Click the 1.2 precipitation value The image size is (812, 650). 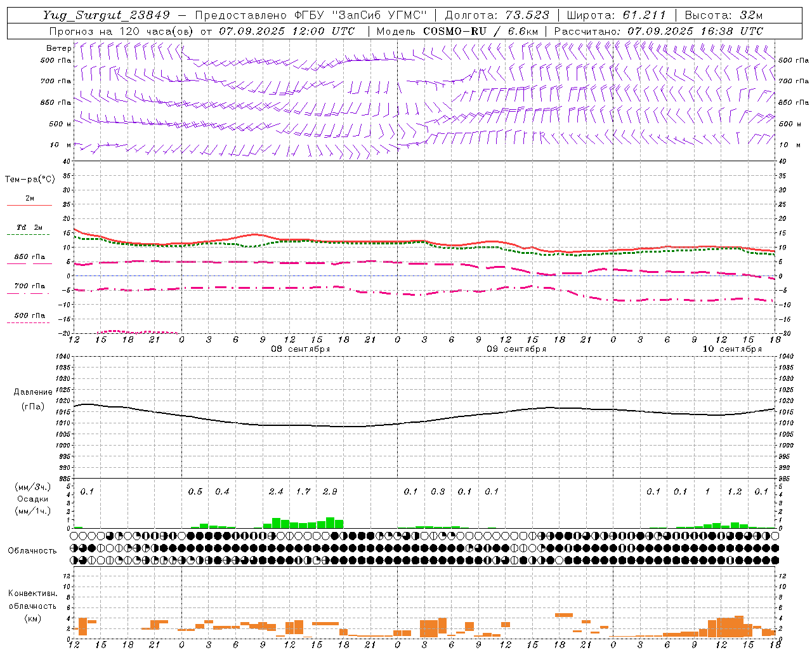pyautogui.click(x=735, y=492)
